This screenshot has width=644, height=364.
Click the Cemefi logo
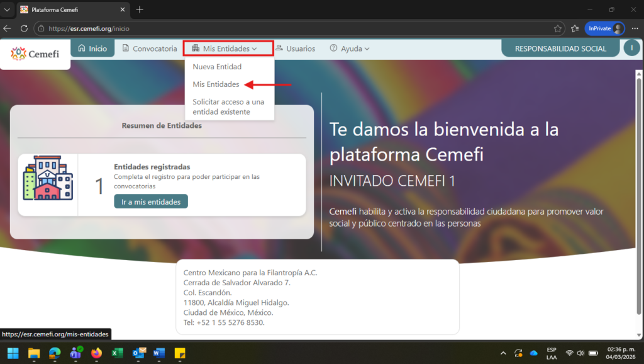point(35,54)
